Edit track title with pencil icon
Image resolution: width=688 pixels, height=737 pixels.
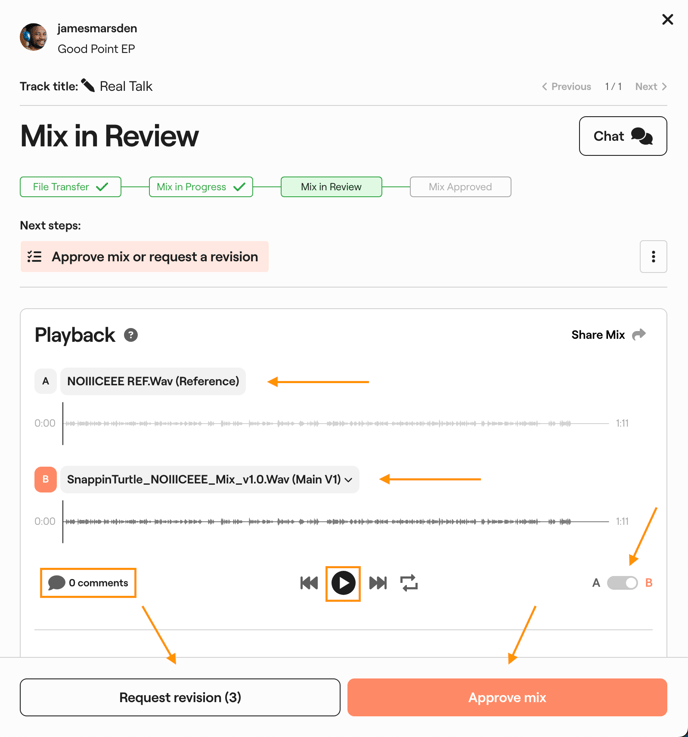[x=88, y=86]
